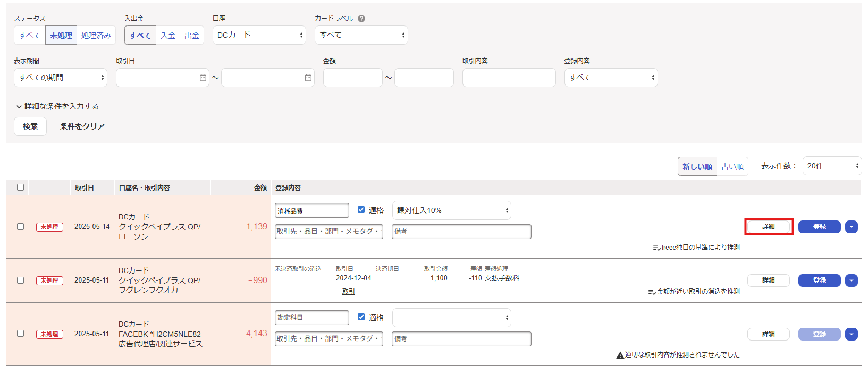The image size is (868, 366).
Task: Click the freee推測 icon in ローソン row
Action: (656, 248)
